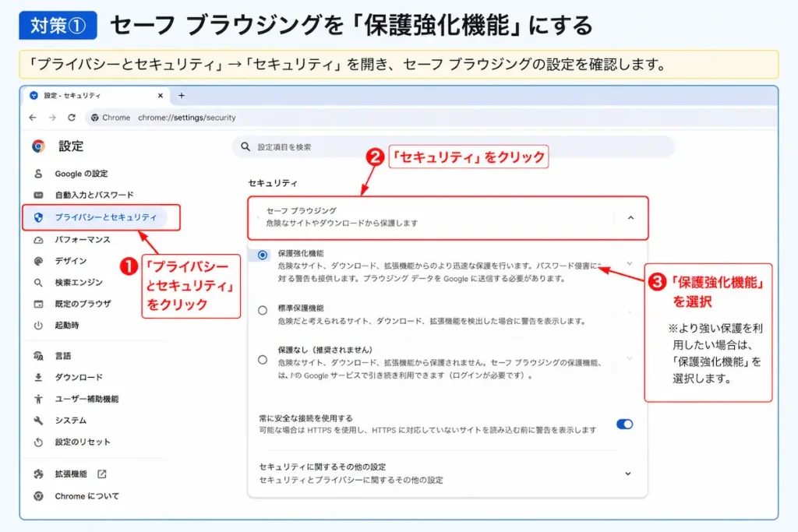This screenshot has width=798, height=532.
Task: Click the 検索エンジン magnifier icon
Action: pyautogui.click(x=38, y=282)
